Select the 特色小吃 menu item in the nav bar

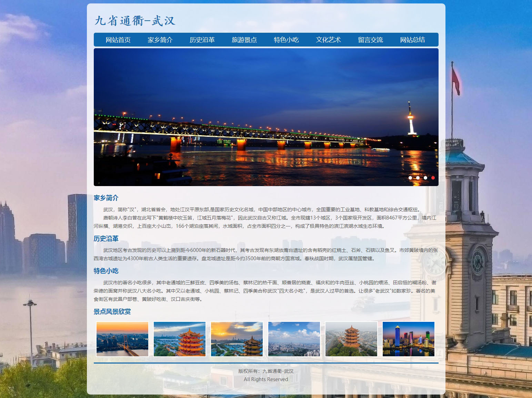click(x=286, y=40)
